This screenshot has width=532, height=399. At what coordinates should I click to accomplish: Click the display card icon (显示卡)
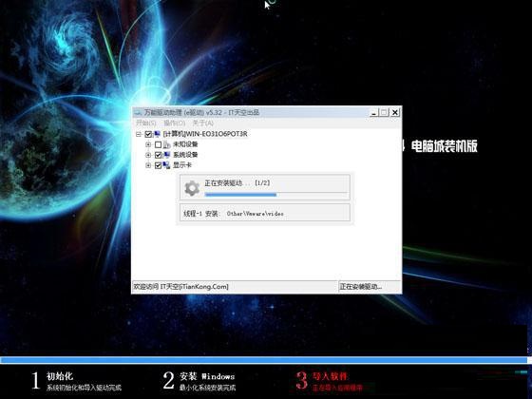tap(166, 165)
